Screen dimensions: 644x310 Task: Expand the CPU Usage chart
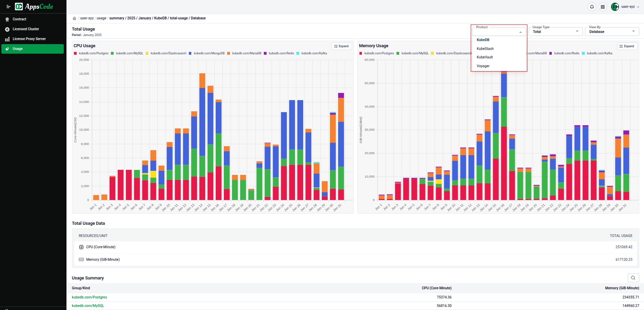coord(341,46)
